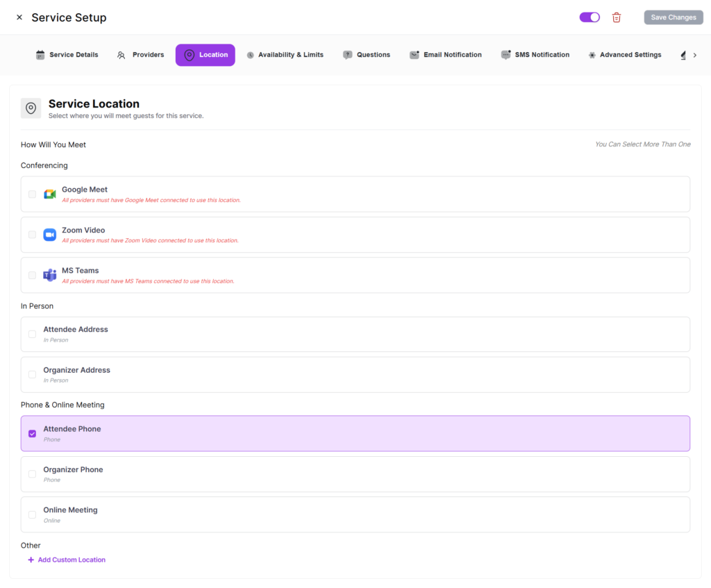This screenshot has height=588, width=711.
Task: Switch to the Questions tab
Action: [x=367, y=55]
